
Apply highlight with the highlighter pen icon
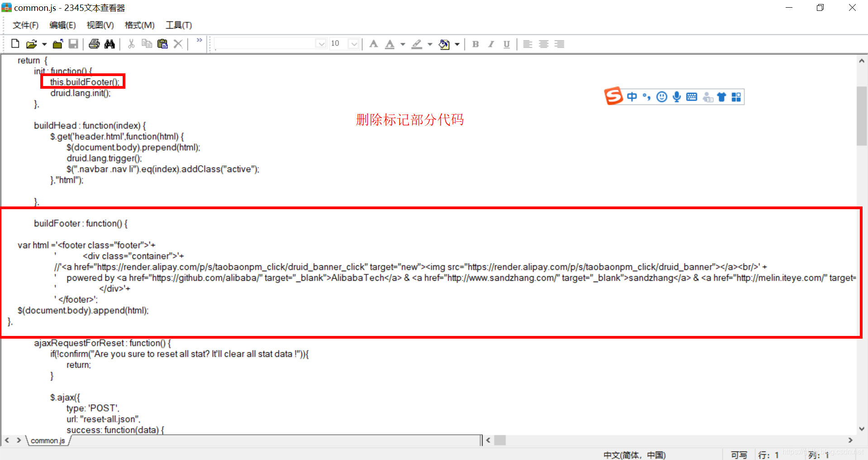[417, 44]
